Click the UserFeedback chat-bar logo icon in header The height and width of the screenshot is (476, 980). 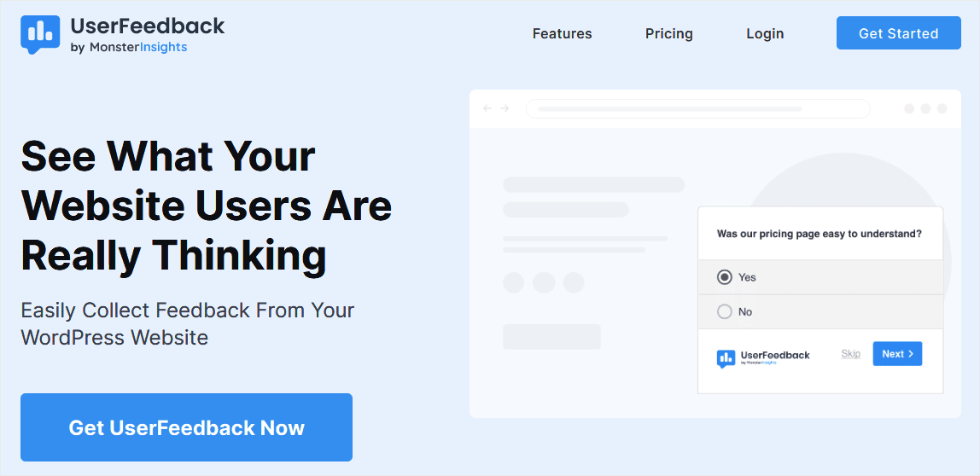40,34
